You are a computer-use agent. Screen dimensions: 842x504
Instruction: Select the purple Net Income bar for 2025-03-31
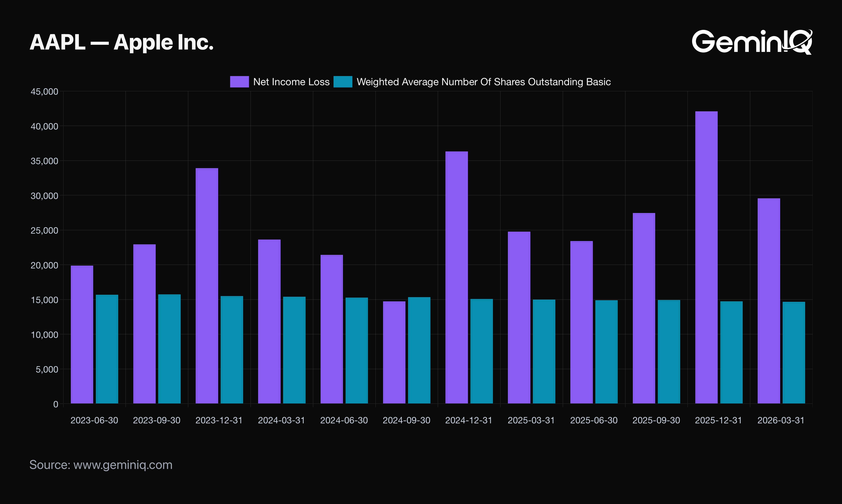click(x=519, y=318)
